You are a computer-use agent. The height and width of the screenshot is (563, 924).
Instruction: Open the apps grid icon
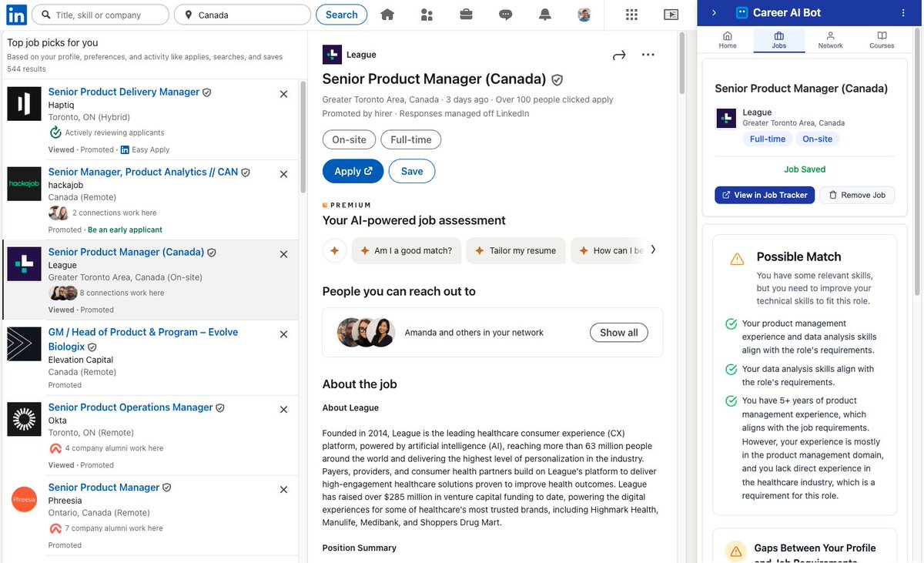(631, 15)
